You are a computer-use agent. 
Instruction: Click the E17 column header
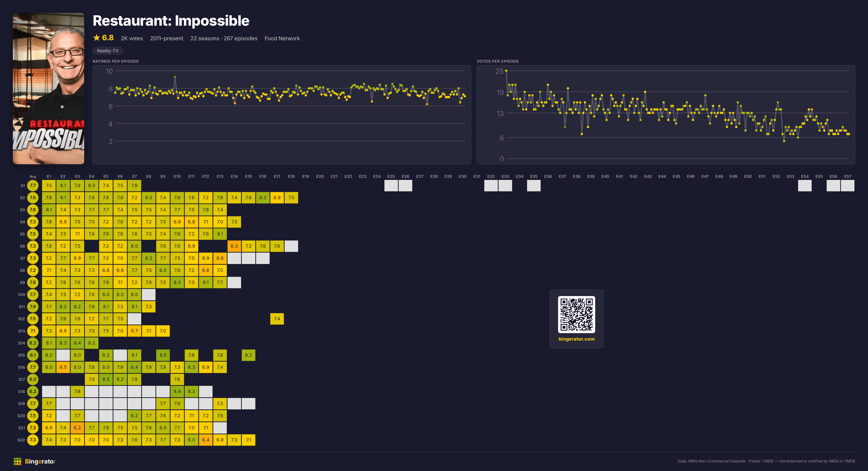(277, 176)
